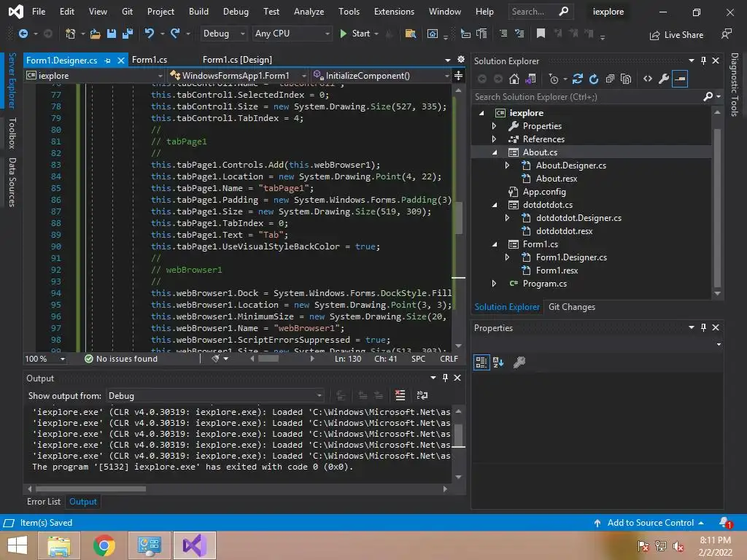The width and height of the screenshot is (747, 560).
Task: Click the Home icon in Solution Explorer
Action: [x=514, y=79]
